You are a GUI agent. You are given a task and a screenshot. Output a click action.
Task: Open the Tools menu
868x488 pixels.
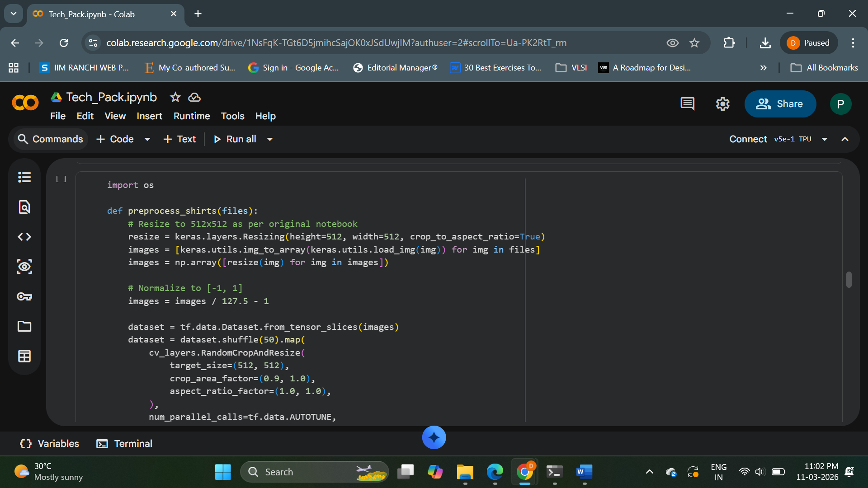[232, 116]
